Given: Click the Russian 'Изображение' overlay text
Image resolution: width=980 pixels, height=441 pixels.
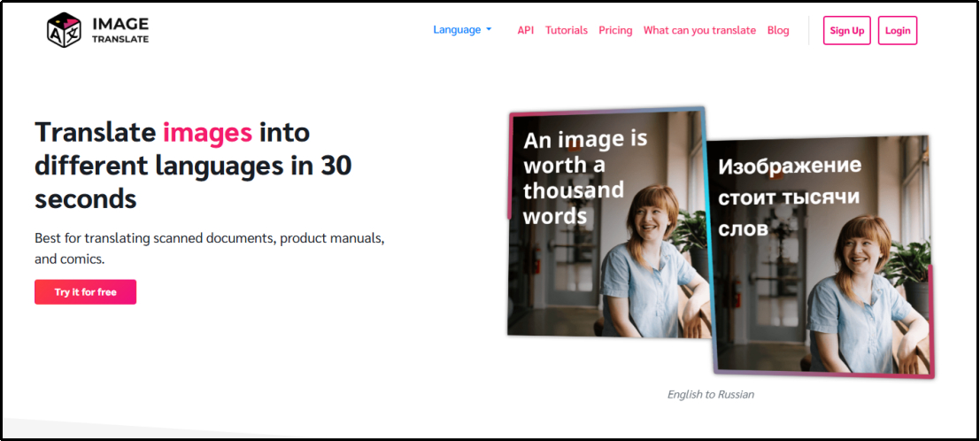Looking at the screenshot, I should (x=789, y=166).
